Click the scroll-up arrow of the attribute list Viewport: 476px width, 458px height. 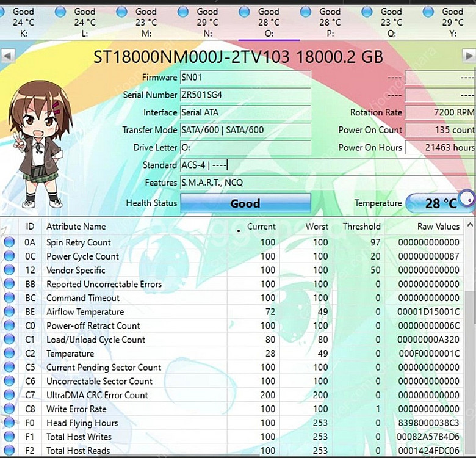(470, 225)
